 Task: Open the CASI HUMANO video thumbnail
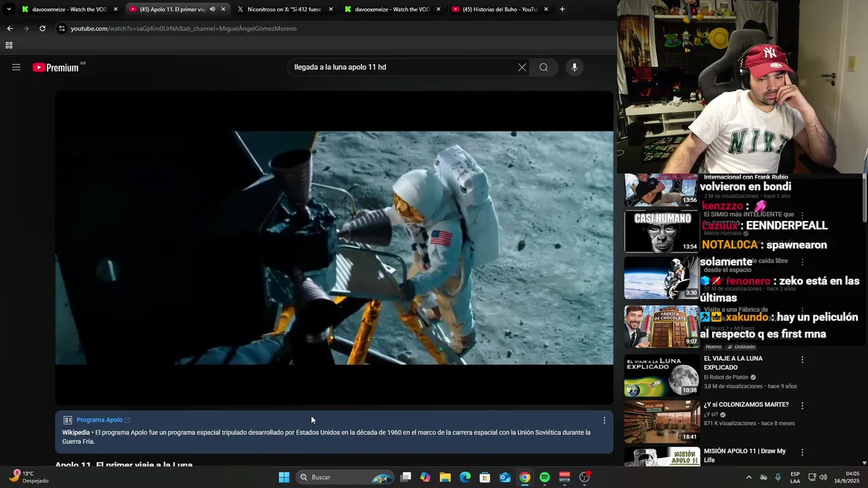point(662,232)
